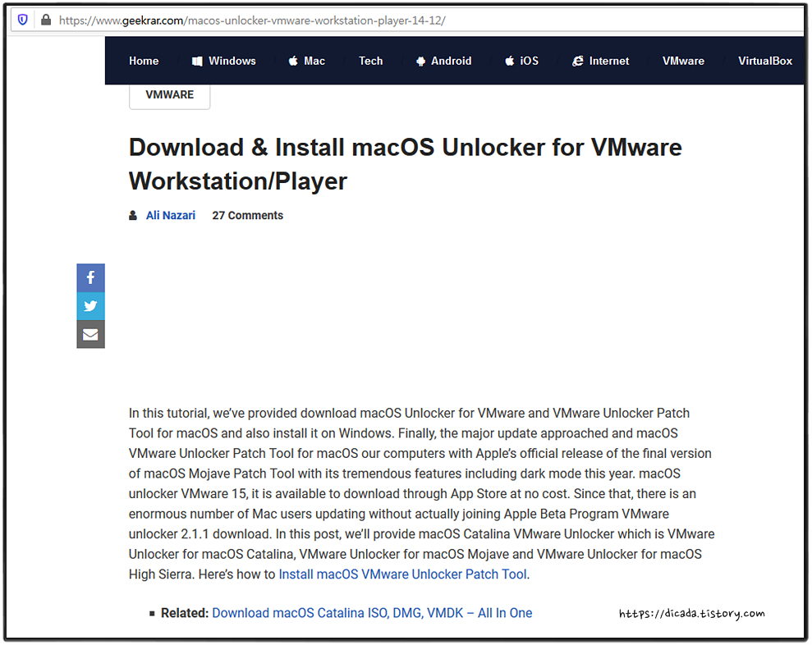Click the browser address bar URL

pyautogui.click(x=252, y=21)
